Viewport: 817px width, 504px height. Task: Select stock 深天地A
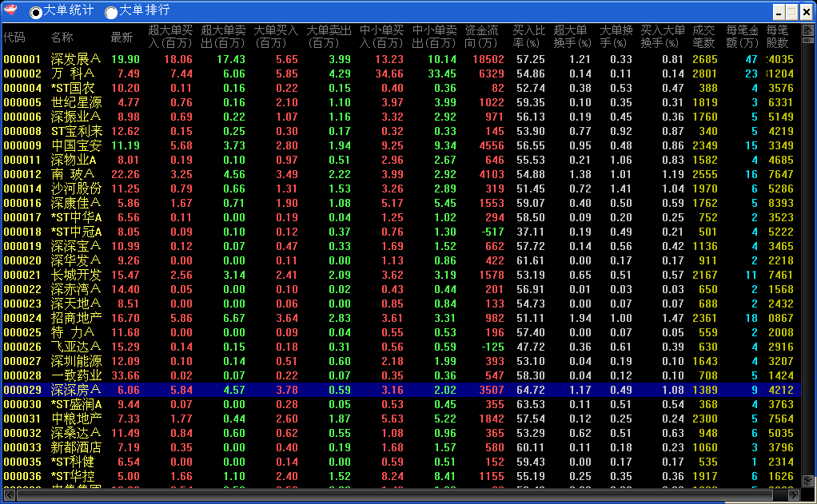pyautogui.click(x=76, y=304)
